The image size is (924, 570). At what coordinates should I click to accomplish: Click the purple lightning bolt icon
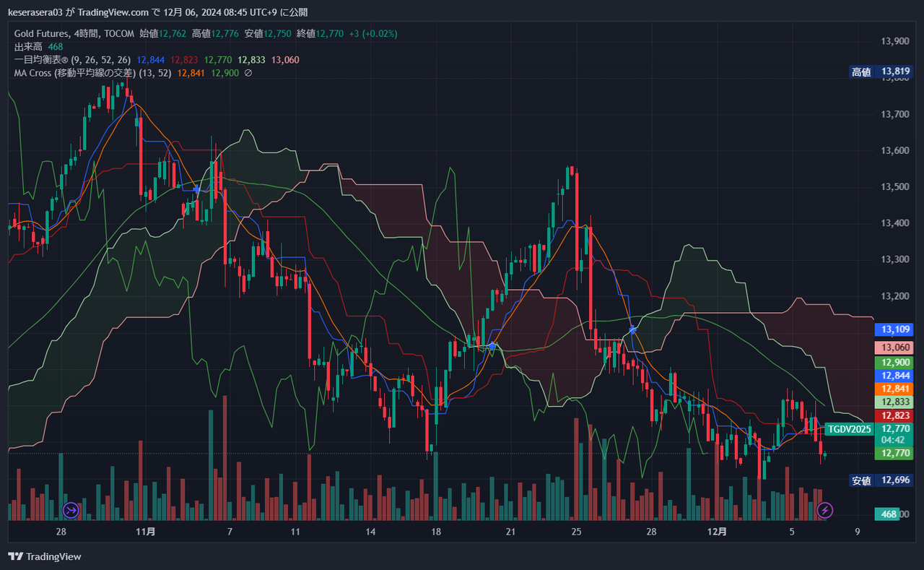(824, 511)
